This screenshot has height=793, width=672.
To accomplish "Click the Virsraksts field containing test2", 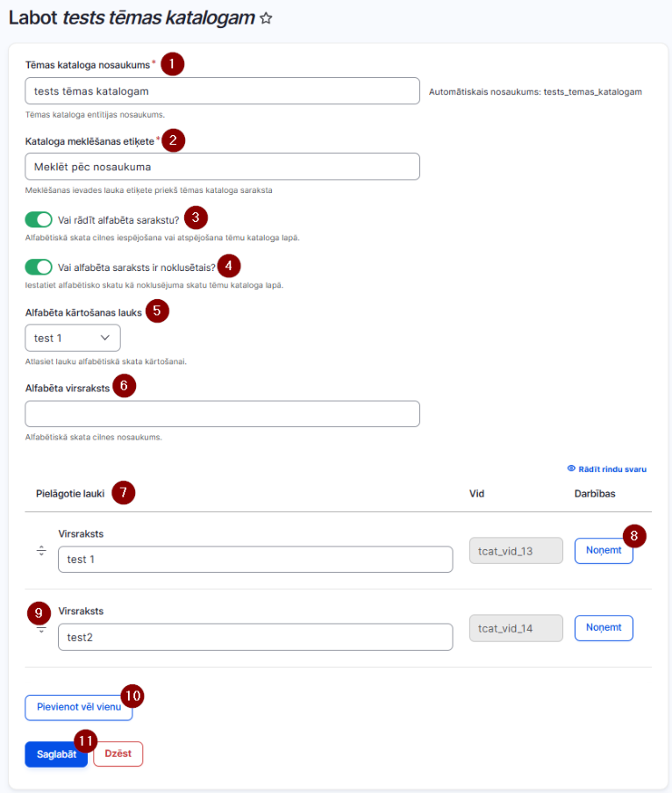I will tap(255, 637).
